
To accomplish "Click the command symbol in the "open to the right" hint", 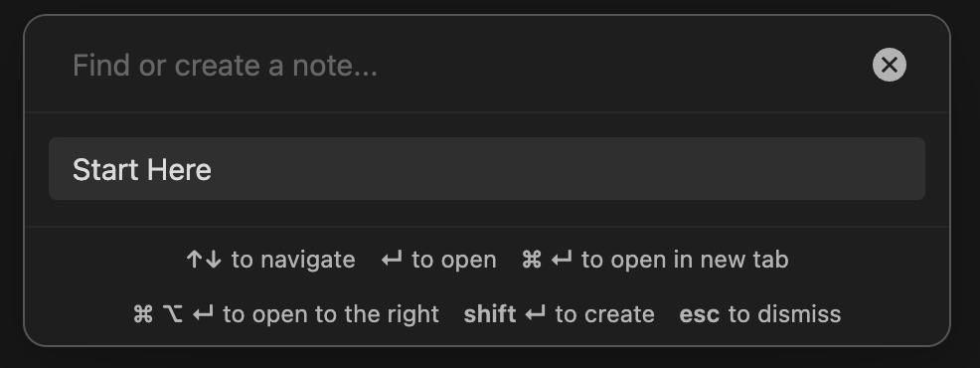I will [142, 314].
